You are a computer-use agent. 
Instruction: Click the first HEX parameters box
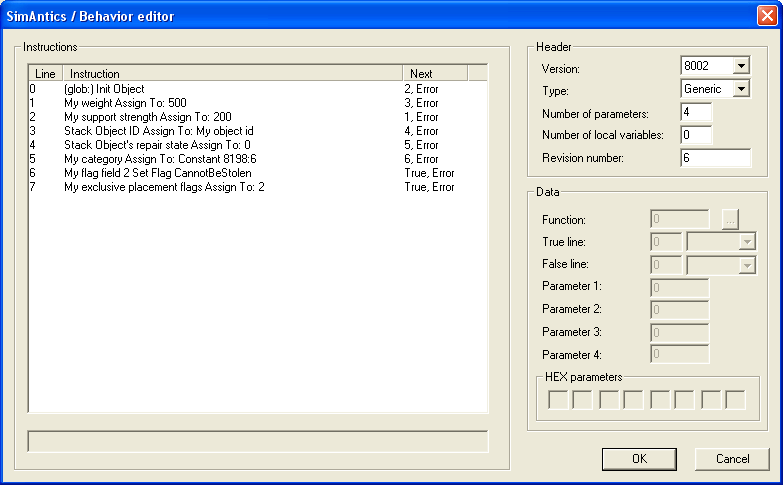pyautogui.click(x=558, y=400)
